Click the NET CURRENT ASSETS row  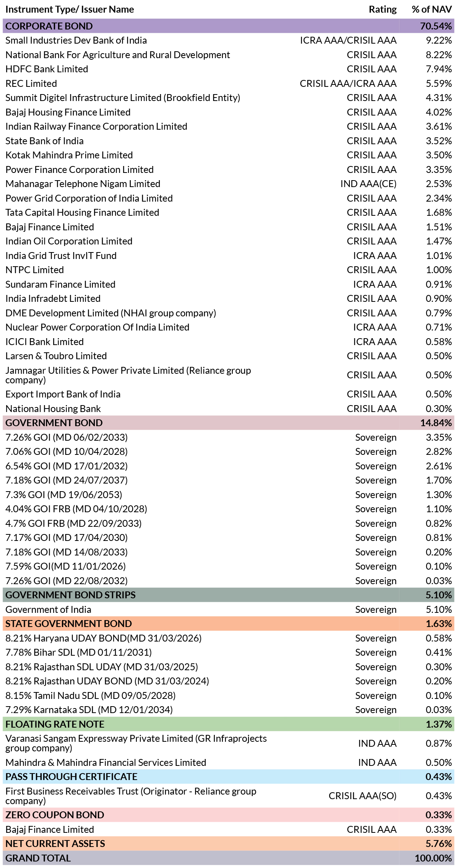pyautogui.click(x=228, y=844)
